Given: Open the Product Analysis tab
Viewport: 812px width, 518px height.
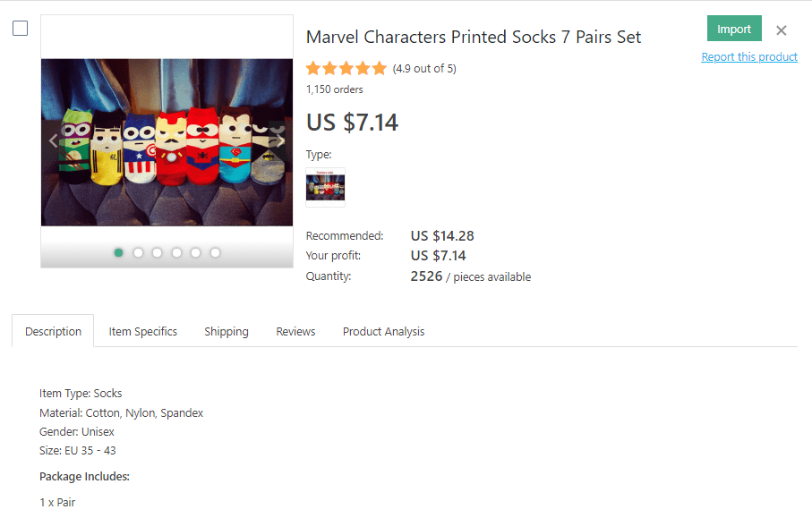Looking at the screenshot, I should point(383,331).
